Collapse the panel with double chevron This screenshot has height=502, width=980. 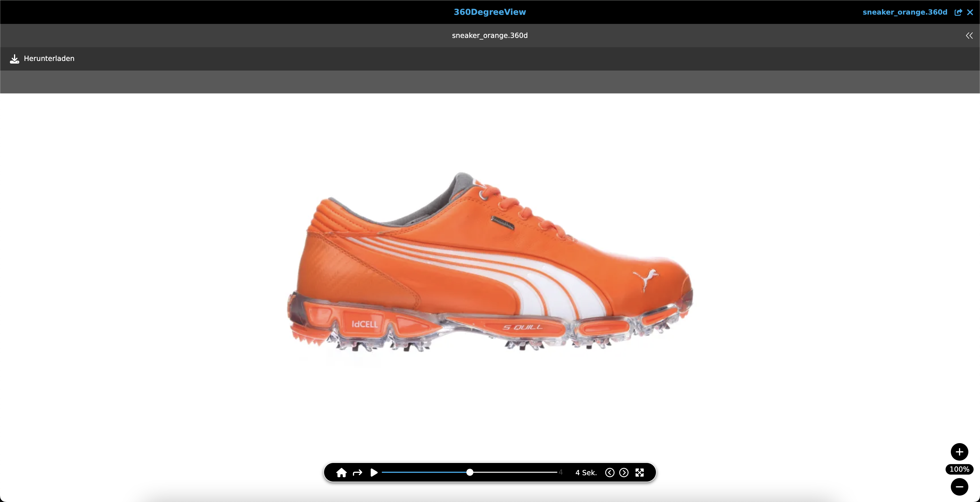[x=969, y=35]
